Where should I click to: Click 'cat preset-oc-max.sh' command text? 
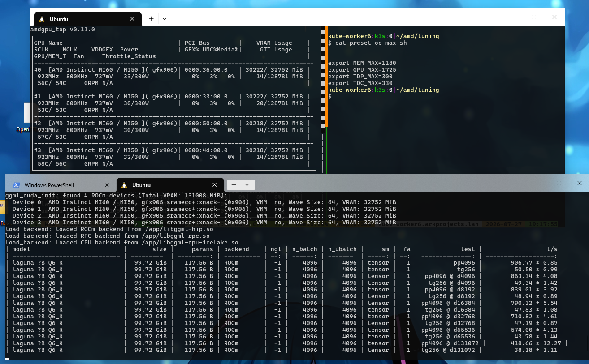tap(371, 43)
